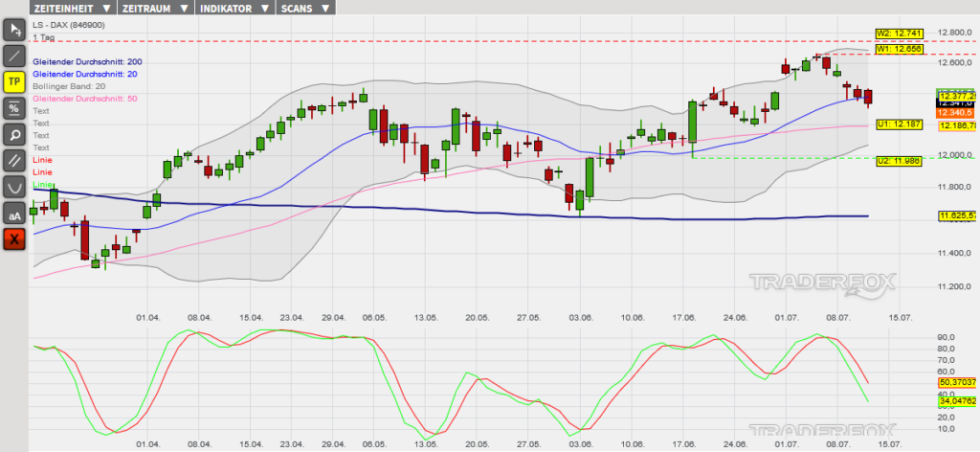Select legend entry Gleitender Durchschnitt: 200
Image resolution: width=980 pixels, height=452 pixels.
85,62
